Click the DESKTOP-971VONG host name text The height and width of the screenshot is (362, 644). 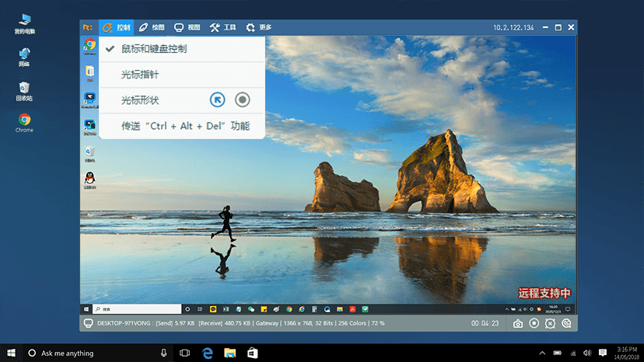coord(124,323)
